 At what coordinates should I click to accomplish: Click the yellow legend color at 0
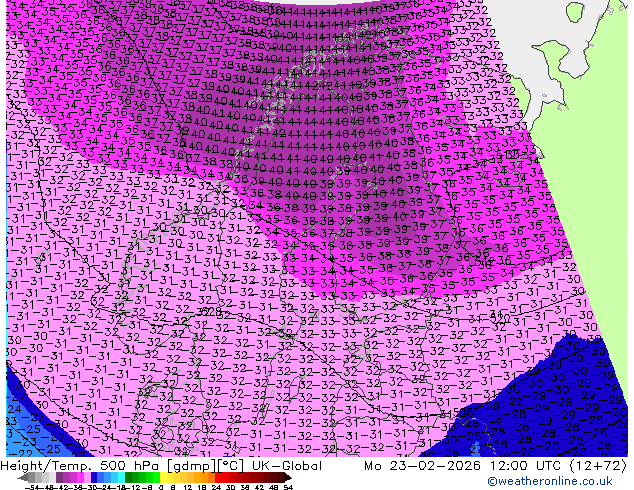click(x=163, y=478)
